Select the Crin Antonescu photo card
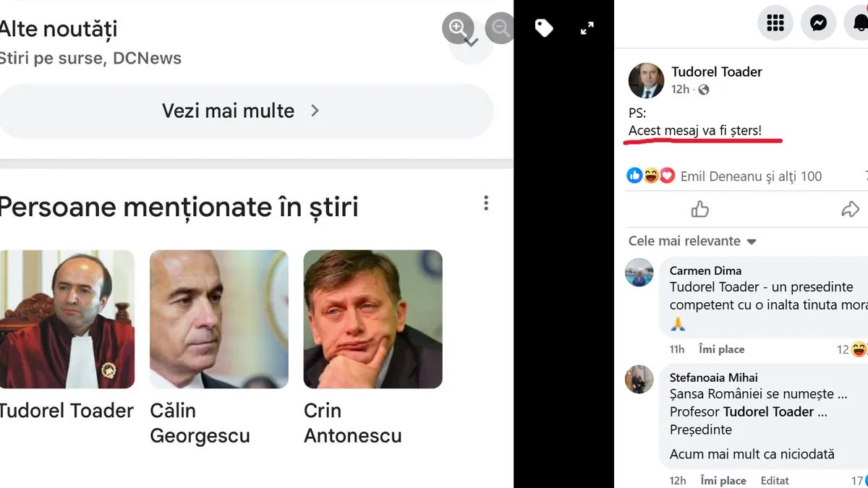The height and width of the screenshot is (488, 868). pos(373,319)
